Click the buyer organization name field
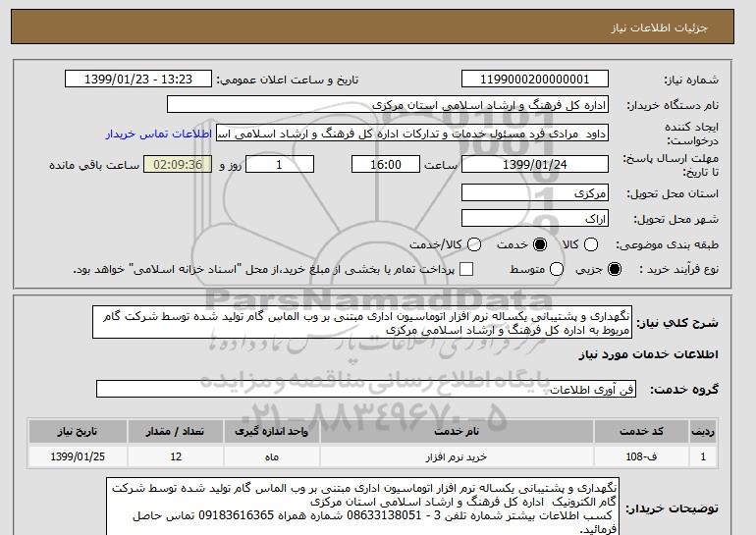The image size is (756, 535). pyautogui.click(x=388, y=105)
